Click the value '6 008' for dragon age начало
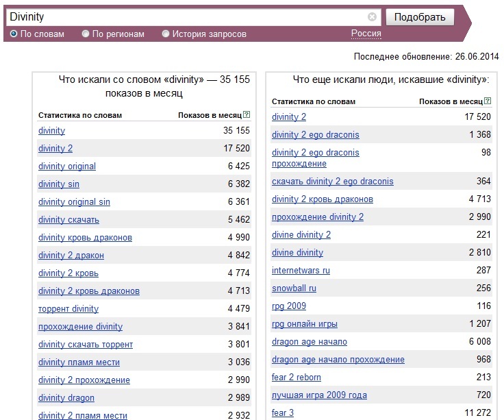This screenshot has width=504, height=420. tap(479, 341)
